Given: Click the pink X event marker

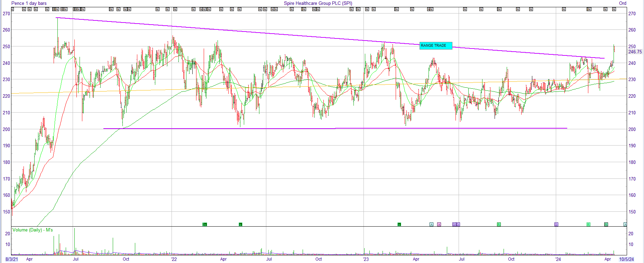Looking at the screenshot, I should coord(439,225).
